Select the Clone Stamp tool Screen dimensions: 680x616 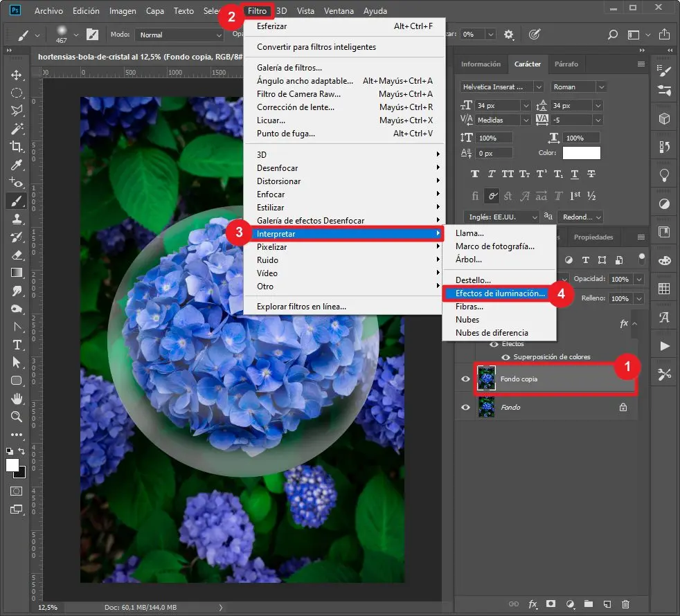click(17, 218)
